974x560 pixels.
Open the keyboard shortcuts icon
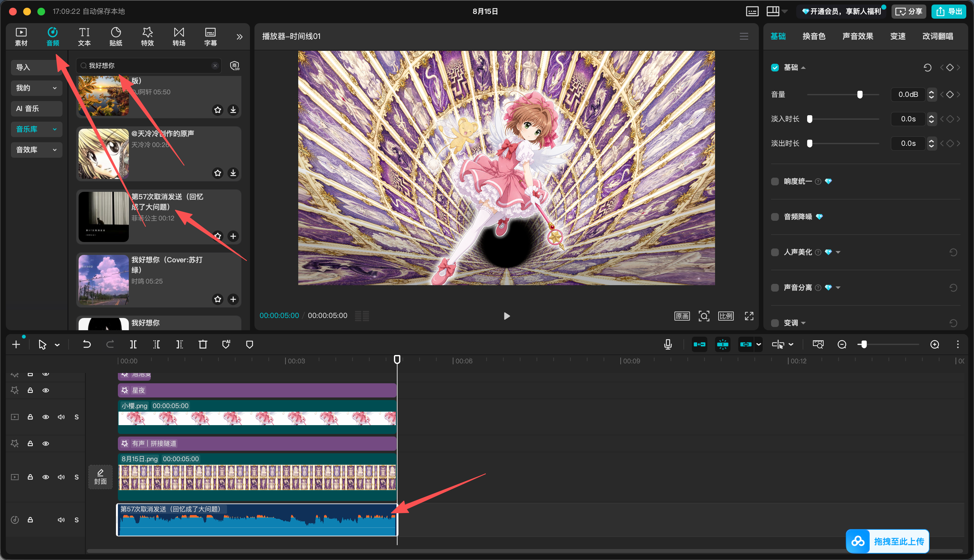(752, 12)
